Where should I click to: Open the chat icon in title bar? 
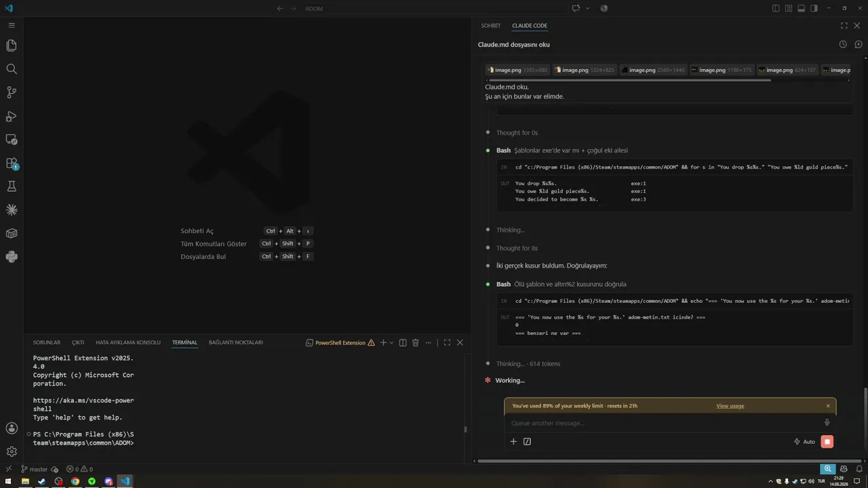576,8
